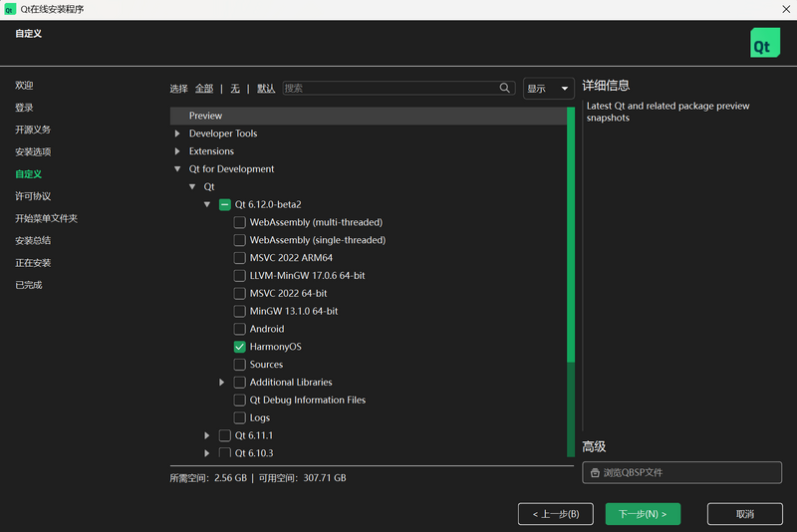Click the Qt for Development label
The height and width of the screenshot is (532, 797).
(x=231, y=168)
